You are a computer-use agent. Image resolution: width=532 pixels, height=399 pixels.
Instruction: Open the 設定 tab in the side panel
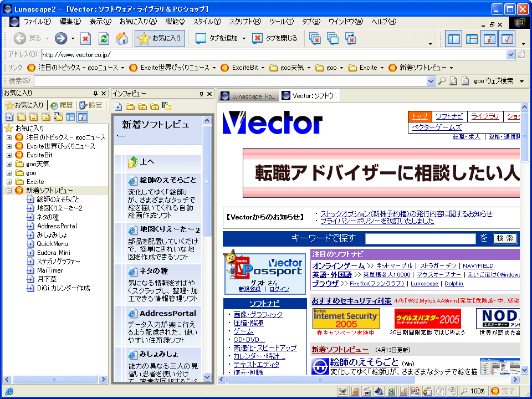91,105
